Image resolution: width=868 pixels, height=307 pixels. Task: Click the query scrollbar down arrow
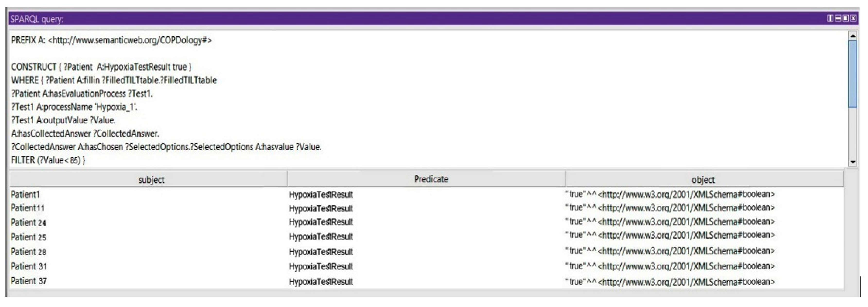point(852,162)
